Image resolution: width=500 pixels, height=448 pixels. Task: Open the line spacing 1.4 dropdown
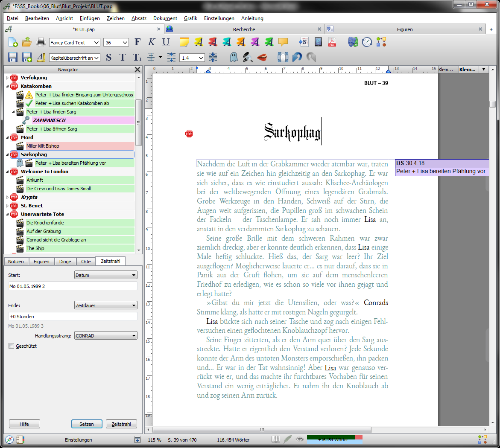[x=201, y=58]
